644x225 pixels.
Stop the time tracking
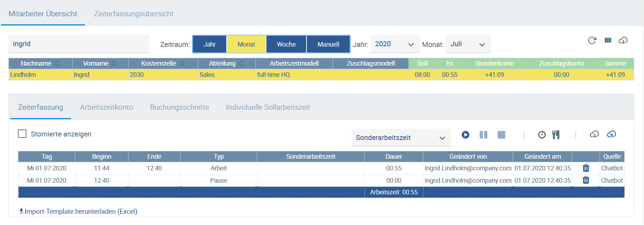pos(501,135)
